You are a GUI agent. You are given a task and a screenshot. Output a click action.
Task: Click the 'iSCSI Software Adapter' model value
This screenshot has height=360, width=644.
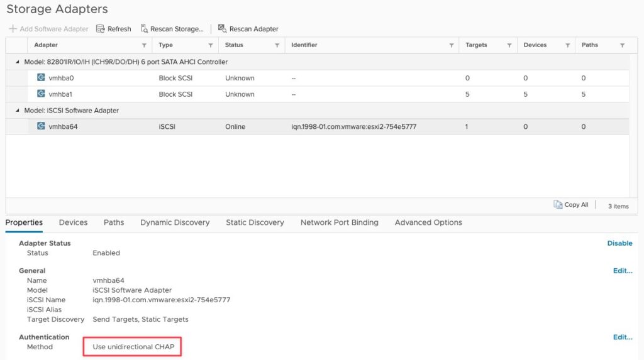pos(132,290)
